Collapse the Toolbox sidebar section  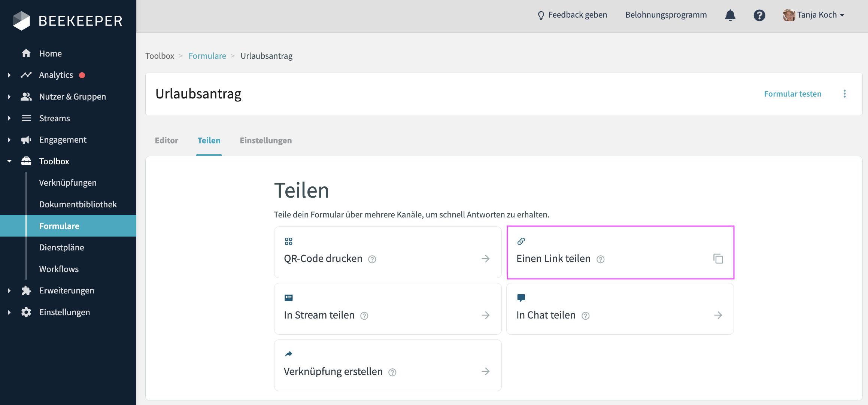point(9,161)
